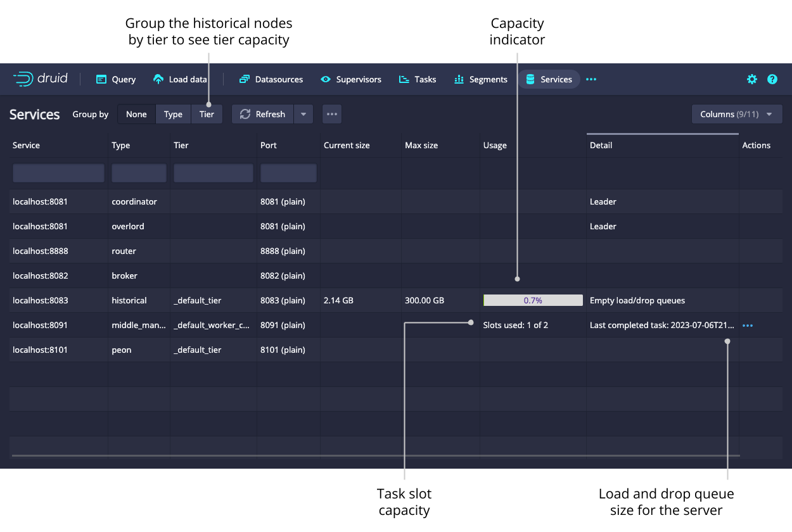Open the Supervisors view
Image resolution: width=792 pixels, height=532 pixels.
pyautogui.click(x=351, y=79)
